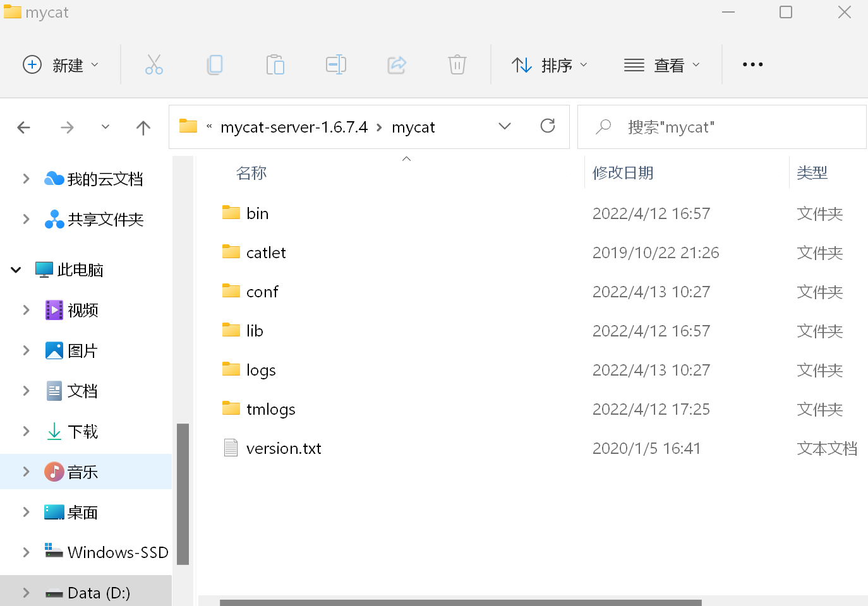Select the logs folder icon
868x606 pixels.
(231, 369)
